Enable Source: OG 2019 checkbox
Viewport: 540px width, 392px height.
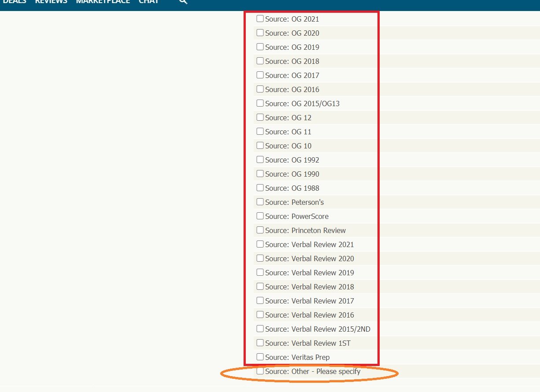click(x=260, y=47)
